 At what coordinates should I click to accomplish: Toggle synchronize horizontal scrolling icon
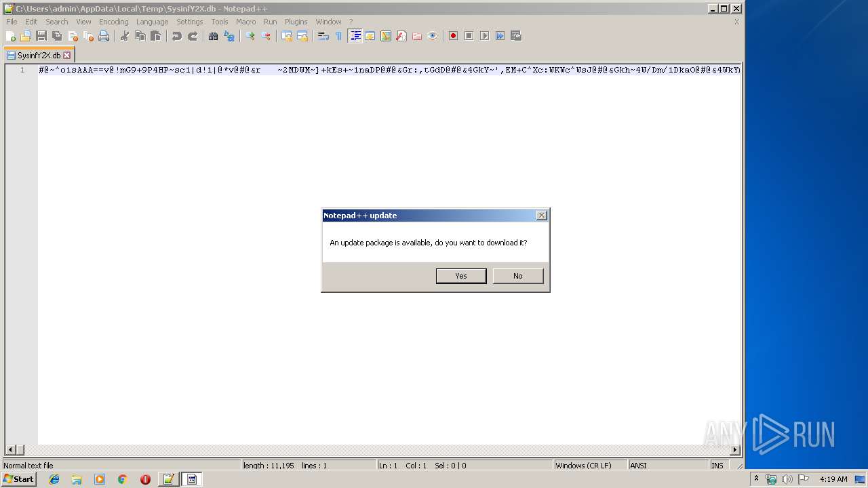[302, 36]
